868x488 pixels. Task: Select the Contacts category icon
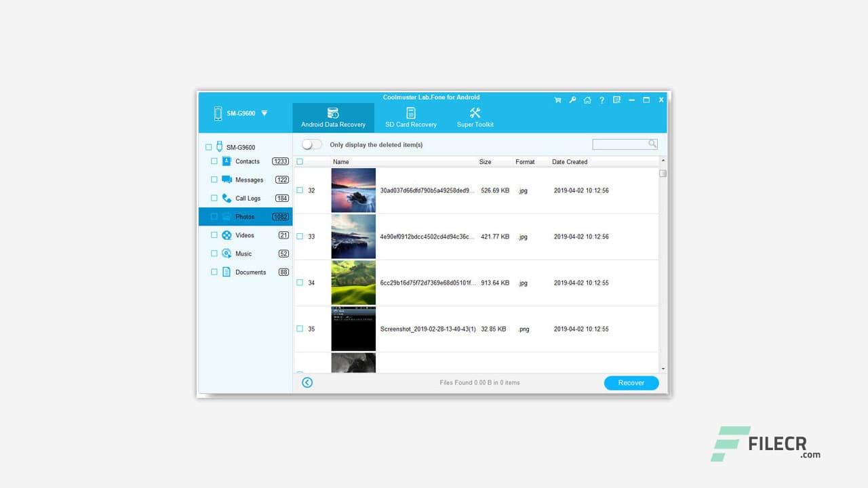coord(226,161)
